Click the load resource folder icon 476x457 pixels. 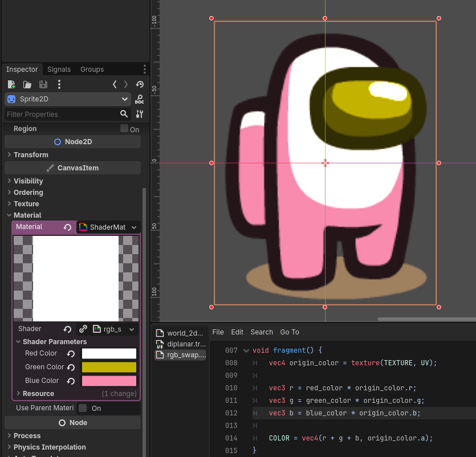(x=27, y=84)
